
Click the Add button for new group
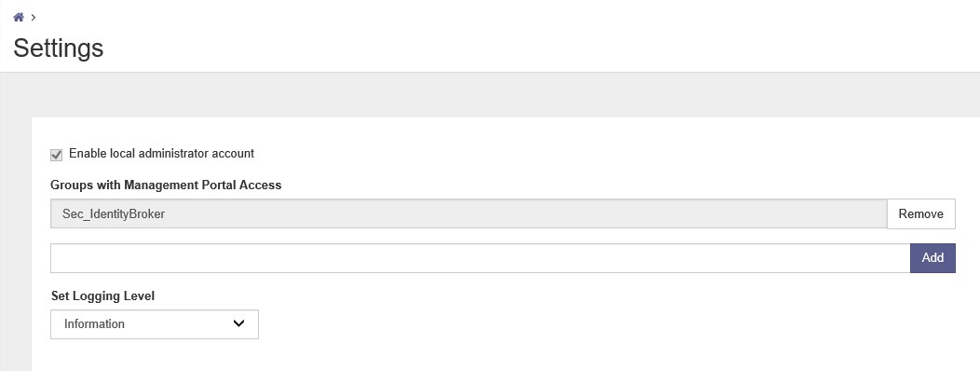(932, 258)
